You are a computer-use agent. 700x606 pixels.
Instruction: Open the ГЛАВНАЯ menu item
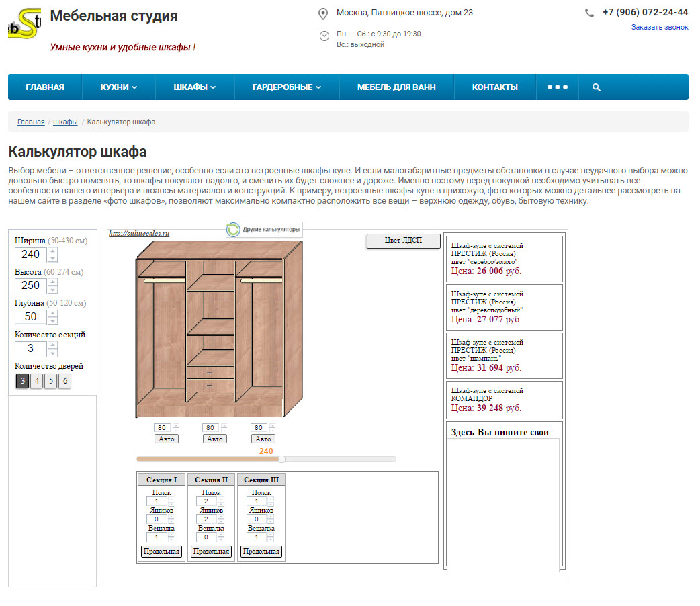point(45,87)
